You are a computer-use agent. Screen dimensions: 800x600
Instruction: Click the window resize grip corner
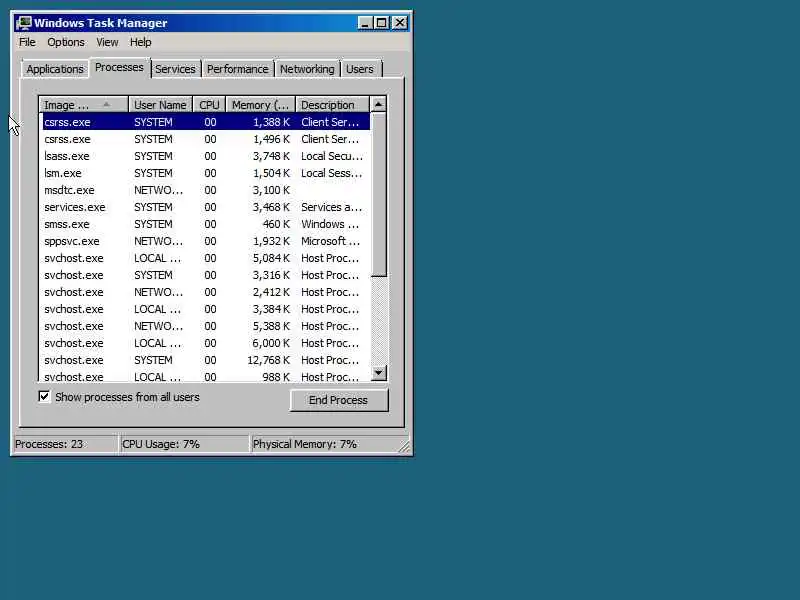tap(404, 446)
